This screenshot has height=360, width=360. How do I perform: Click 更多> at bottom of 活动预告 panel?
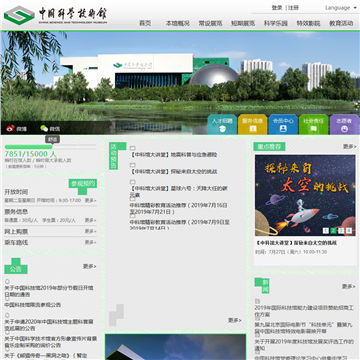[x=235, y=320]
